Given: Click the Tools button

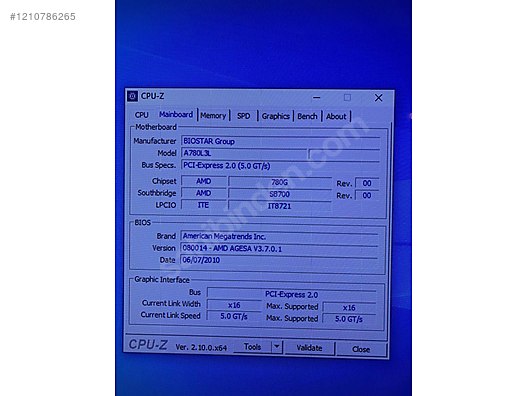Looking at the screenshot, I should [x=252, y=347].
